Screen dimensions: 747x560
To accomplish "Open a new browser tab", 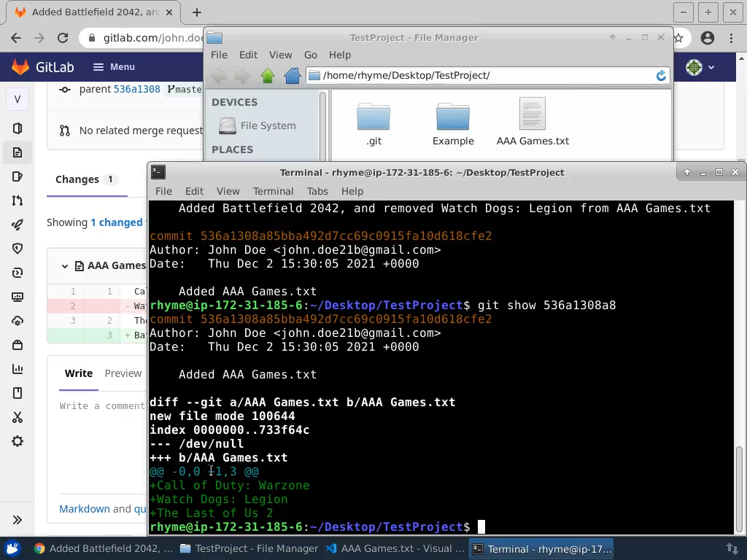I will [x=197, y=12].
